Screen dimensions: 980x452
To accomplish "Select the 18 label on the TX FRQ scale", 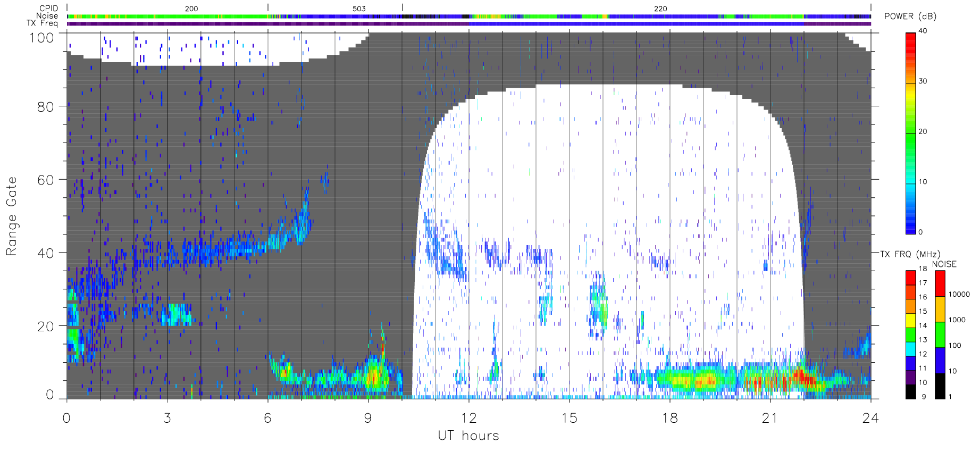I will [923, 269].
